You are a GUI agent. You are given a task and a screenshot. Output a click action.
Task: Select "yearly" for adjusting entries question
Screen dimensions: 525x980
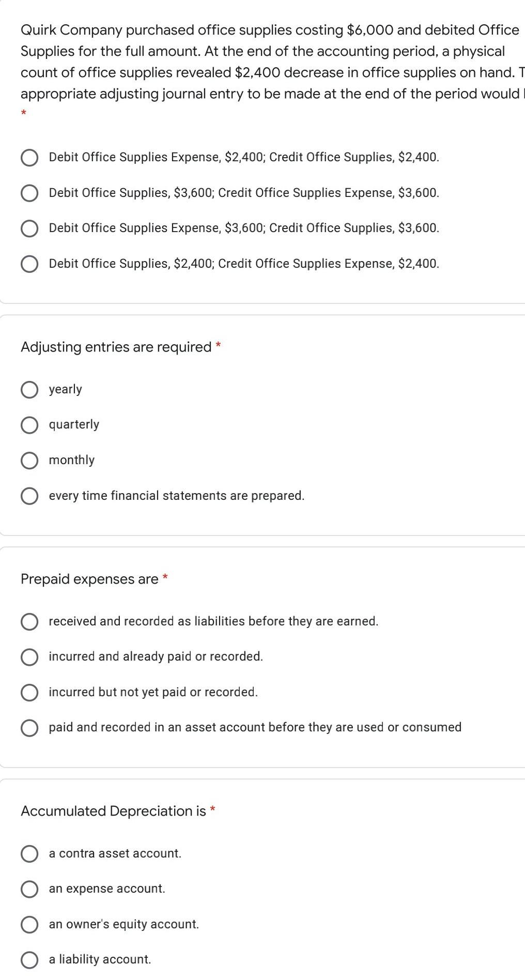point(29,389)
